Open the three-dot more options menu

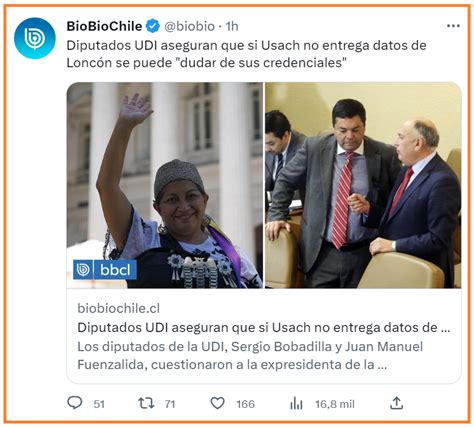pyautogui.click(x=453, y=26)
